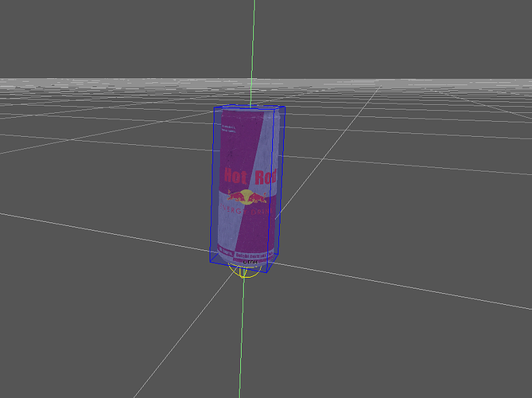Click the 'Energy Drink' text on the can
The height and width of the screenshot is (398, 532).
[x=250, y=210]
